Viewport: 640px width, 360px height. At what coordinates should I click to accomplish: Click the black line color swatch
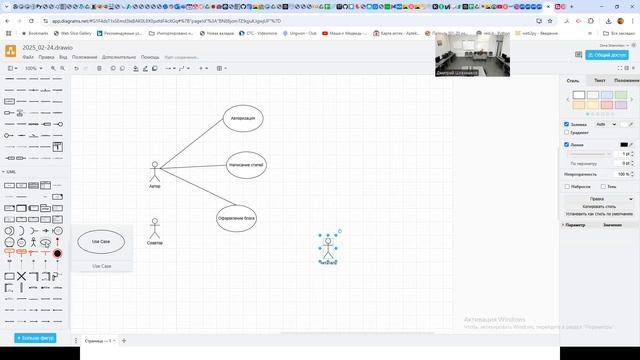[x=624, y=144]
